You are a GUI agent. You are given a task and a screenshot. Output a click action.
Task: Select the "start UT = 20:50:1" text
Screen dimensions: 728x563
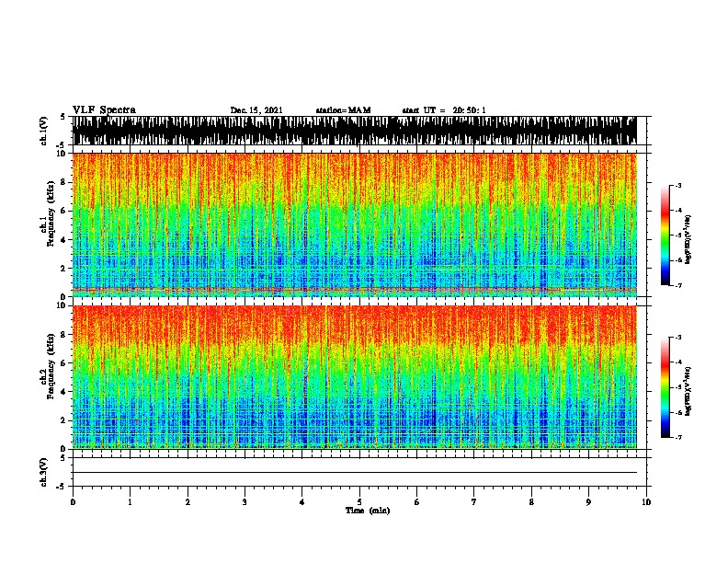tap(444, 110)
